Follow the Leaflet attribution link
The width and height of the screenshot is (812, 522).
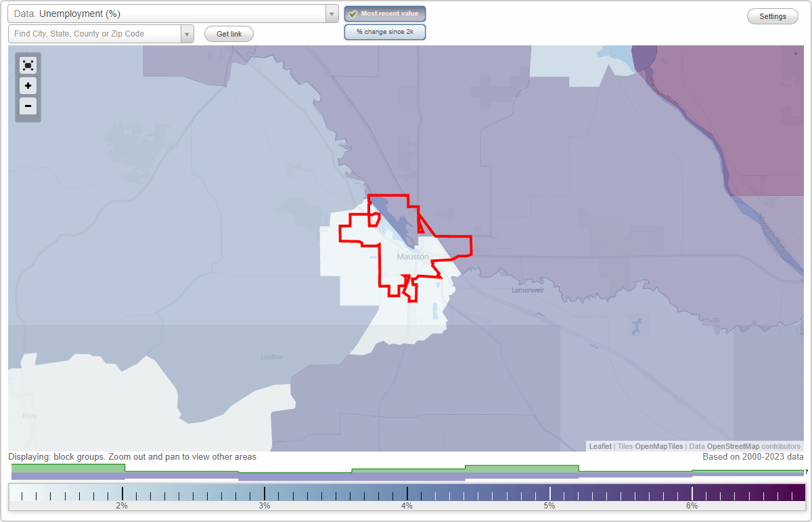tap(600, 446)
